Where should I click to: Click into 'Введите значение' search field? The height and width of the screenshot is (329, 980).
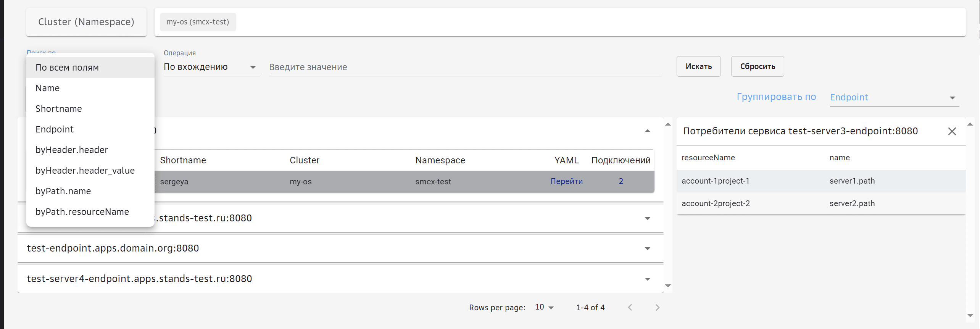(465, 67)
